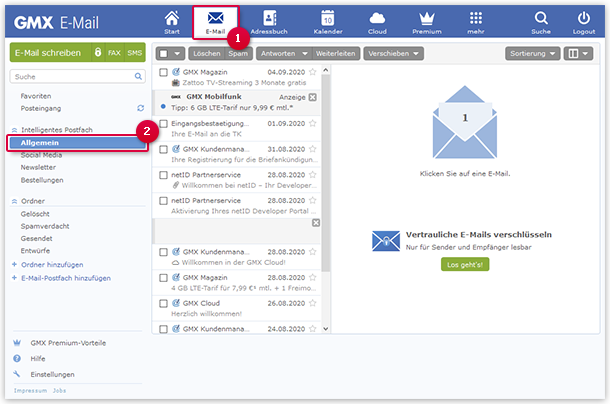This screenshot has height=404, width=610.
Task: Check the netID Willkommen email checkbox
Action: point(163,175)
